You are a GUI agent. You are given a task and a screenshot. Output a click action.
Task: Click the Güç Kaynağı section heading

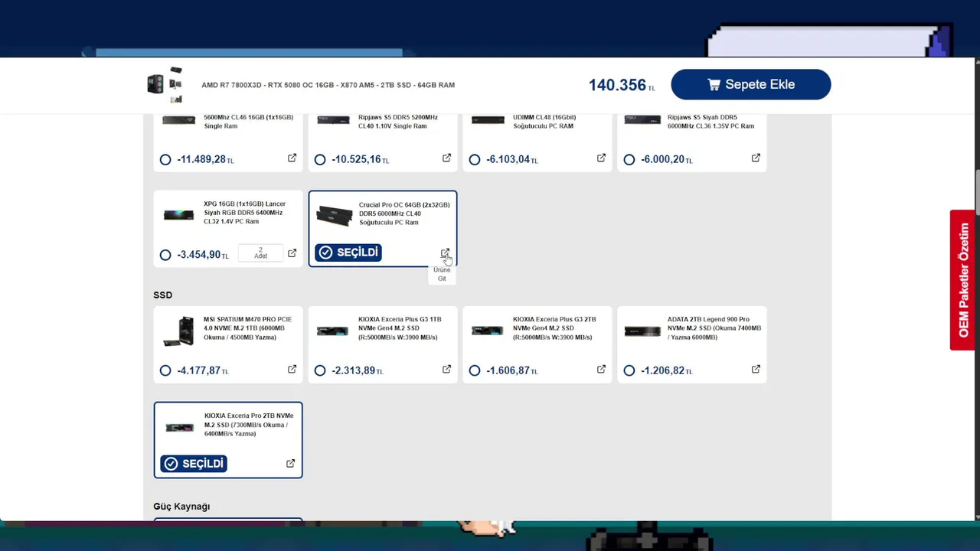point(181,507)
